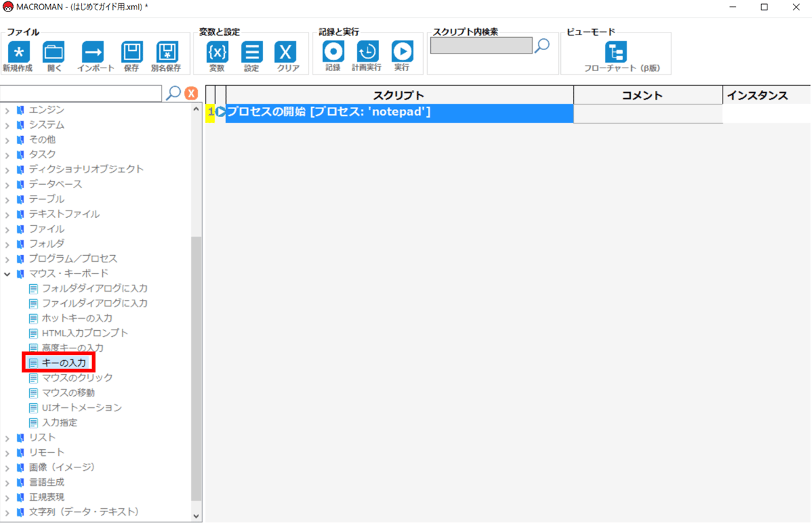
Task: Select 高度キーの入力 command
Action: 72,348
